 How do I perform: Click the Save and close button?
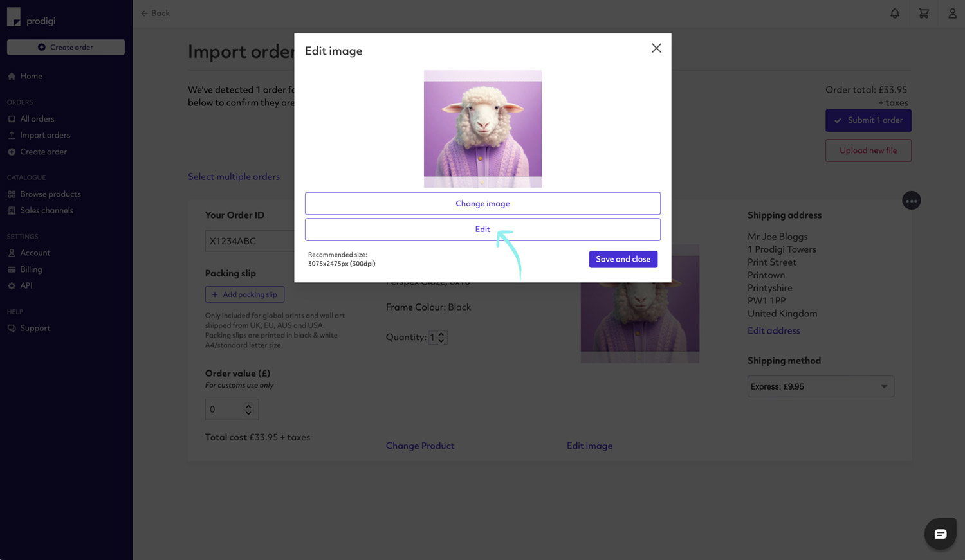click(623, 259)
